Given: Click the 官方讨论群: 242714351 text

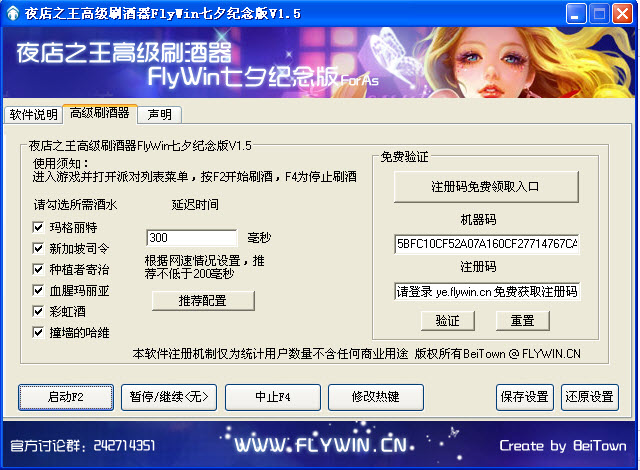Looking at the screenshot, I should [x=82, y=446].
